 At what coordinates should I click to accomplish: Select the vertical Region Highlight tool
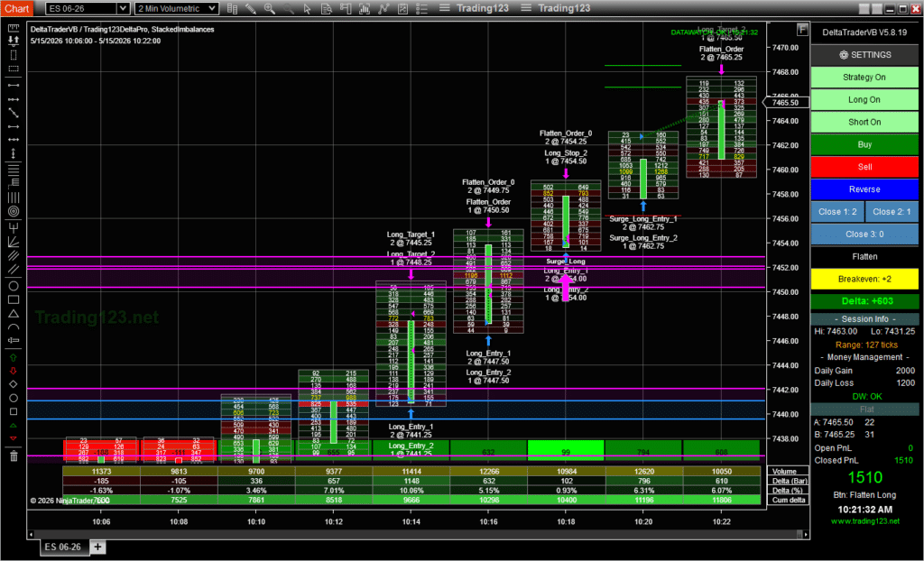(14, 55)
